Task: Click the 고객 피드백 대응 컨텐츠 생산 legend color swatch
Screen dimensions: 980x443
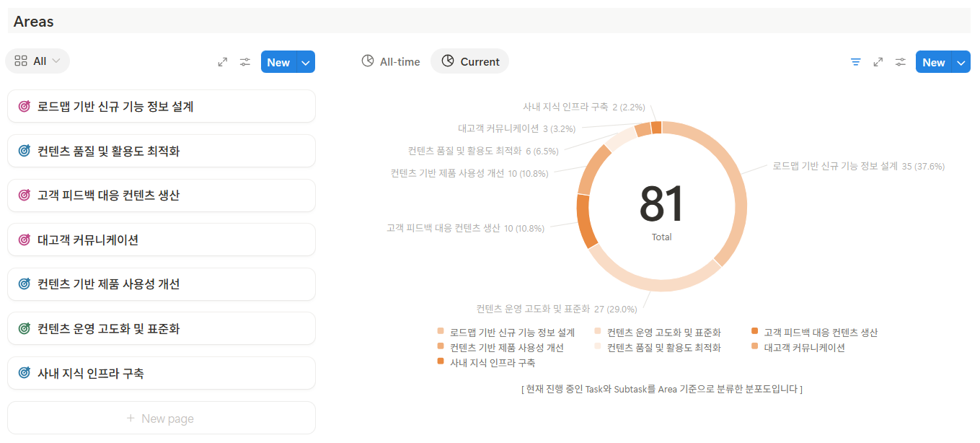Action: [754, 332]
